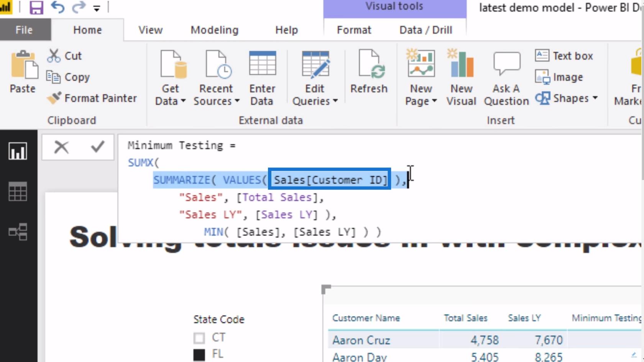Select the Aaron Cruz table row

(x=485, y=340)
